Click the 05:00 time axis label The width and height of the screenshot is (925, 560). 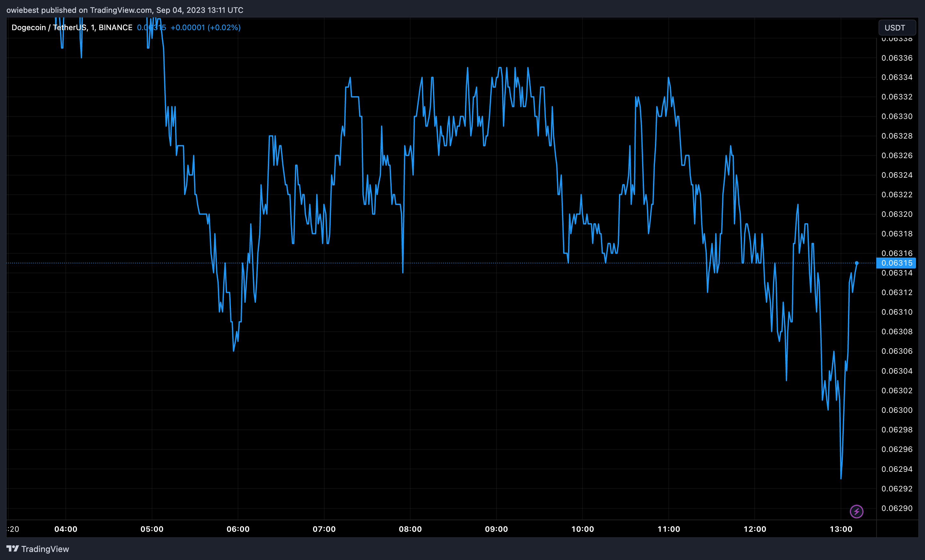(x=152, y=529)
